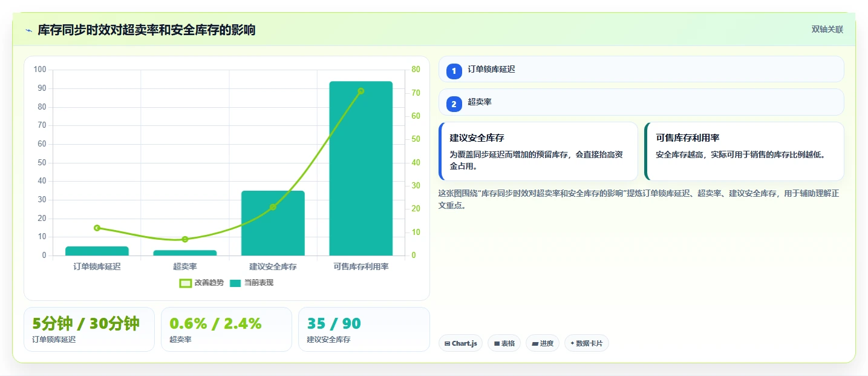
Task: Click the 双轴关联 label in the header
Action: 827,30
